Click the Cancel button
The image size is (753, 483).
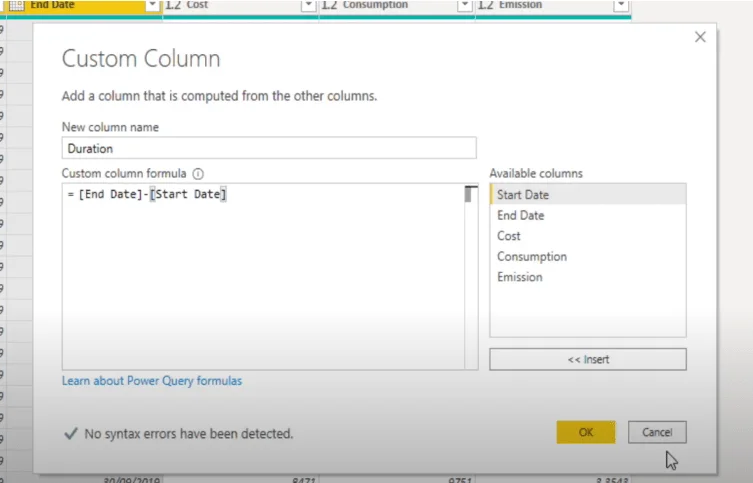(657, 432)
